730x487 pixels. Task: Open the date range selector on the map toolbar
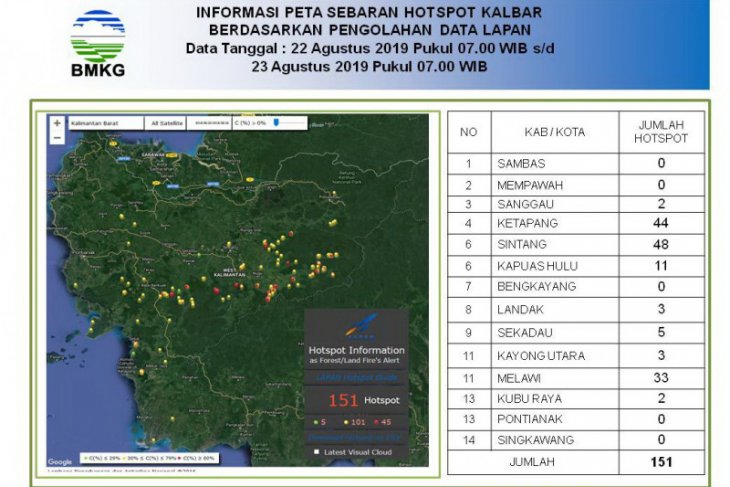click(210, 123)
